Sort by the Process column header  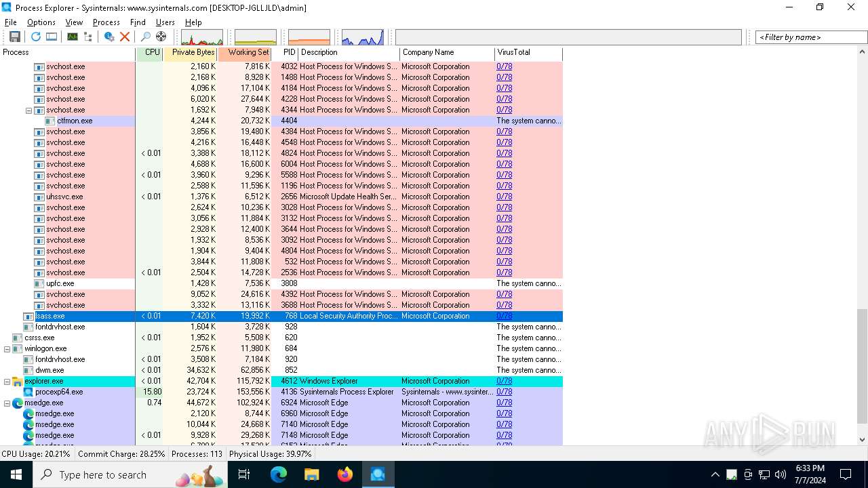(68, 53)
